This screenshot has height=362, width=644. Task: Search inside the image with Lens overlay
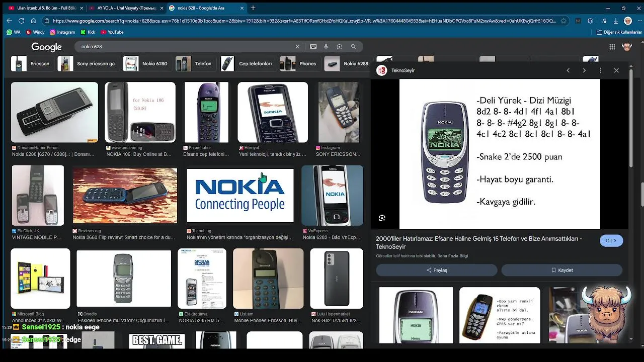pyautogui.click(x=382, y=218)
